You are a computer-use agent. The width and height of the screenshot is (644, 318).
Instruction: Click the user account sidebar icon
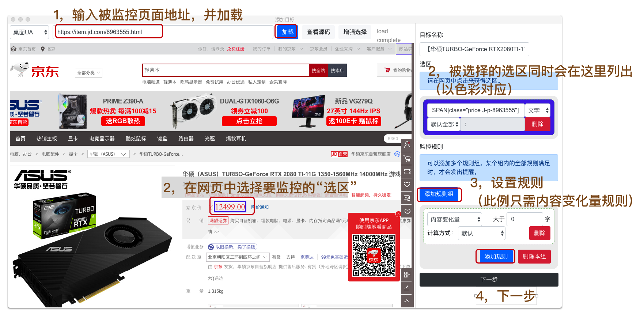coord(407,145)
